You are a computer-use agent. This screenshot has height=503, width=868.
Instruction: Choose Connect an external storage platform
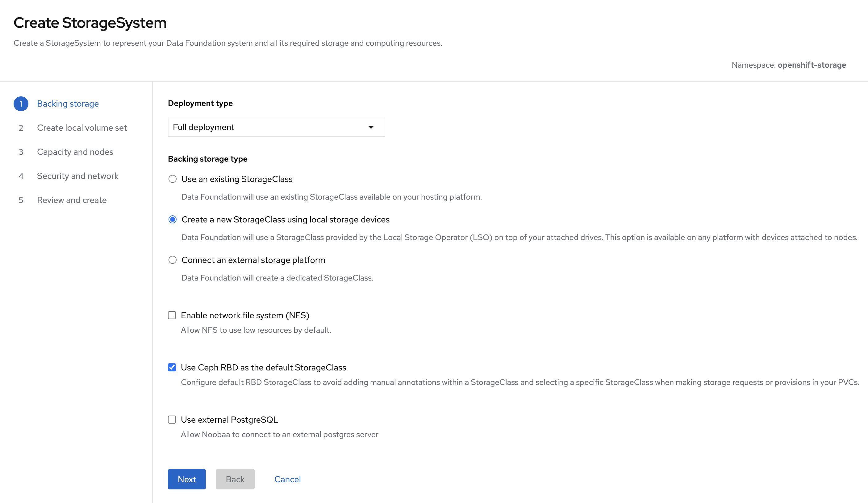click(172, 260)
